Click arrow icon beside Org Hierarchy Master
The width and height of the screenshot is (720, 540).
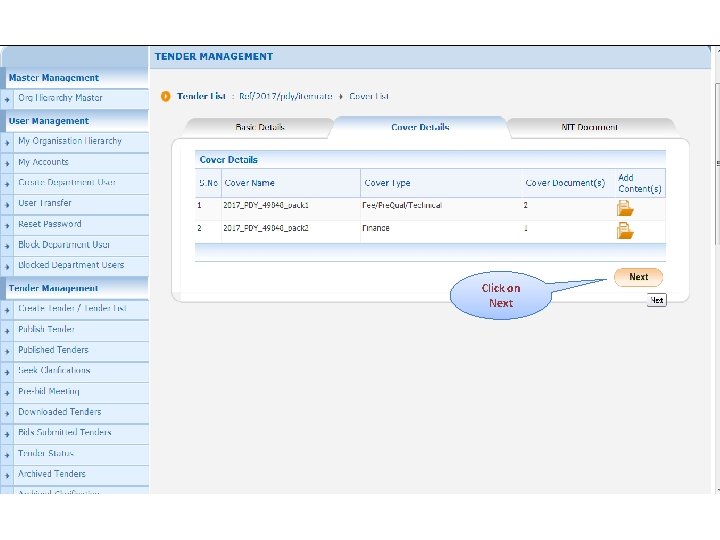click(x=7, y=100)
